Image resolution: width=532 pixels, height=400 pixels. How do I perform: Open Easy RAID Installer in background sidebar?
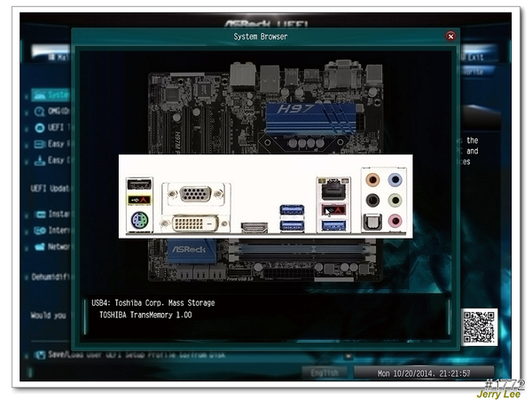pos(52,144)
